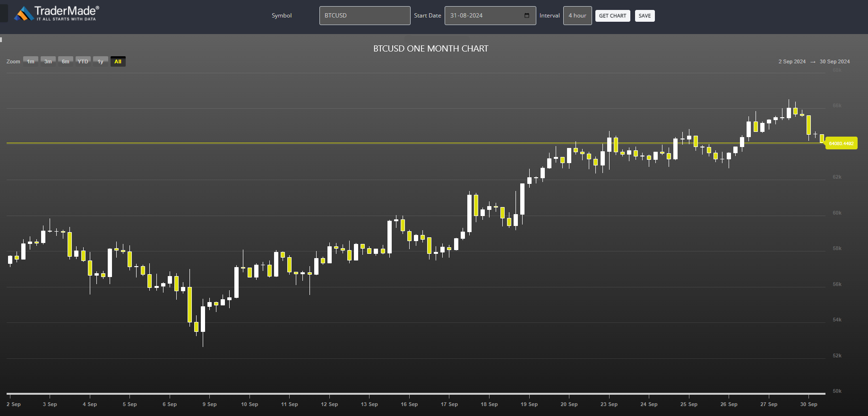Viewport: 868px width, 416px height.
Task: Click the 2 Sep x-axis label
Action: pos(14,404)
